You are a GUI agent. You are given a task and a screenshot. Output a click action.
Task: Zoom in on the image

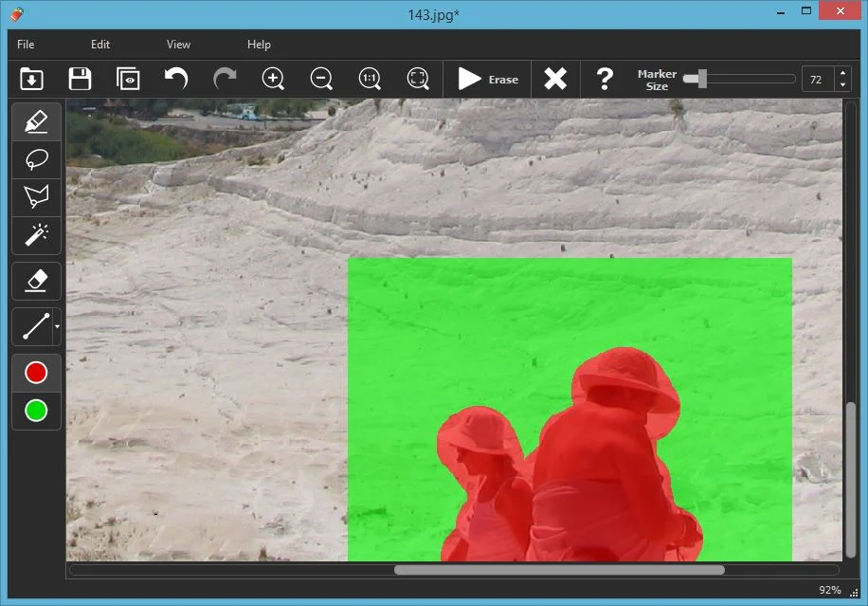(x=273, y=79)
